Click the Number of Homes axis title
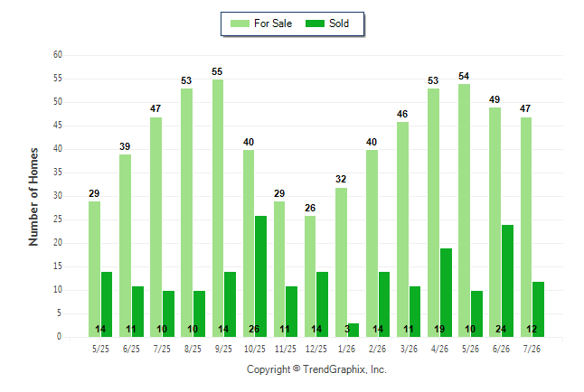The image size is (584, 392). 33,197
